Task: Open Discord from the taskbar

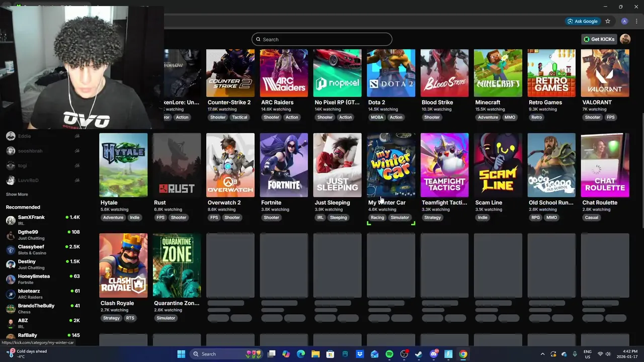Action: pos(434,354)
